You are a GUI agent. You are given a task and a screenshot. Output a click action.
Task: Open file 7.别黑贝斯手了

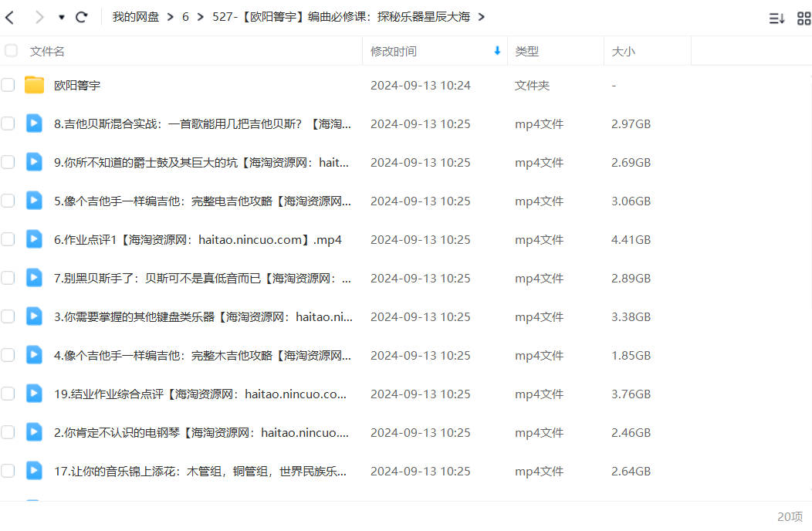click(202, 279)
